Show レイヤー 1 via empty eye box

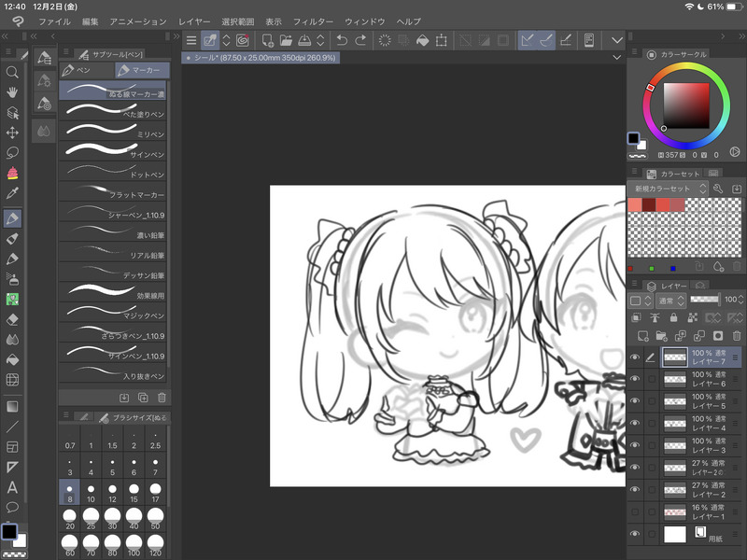[635, 511]
